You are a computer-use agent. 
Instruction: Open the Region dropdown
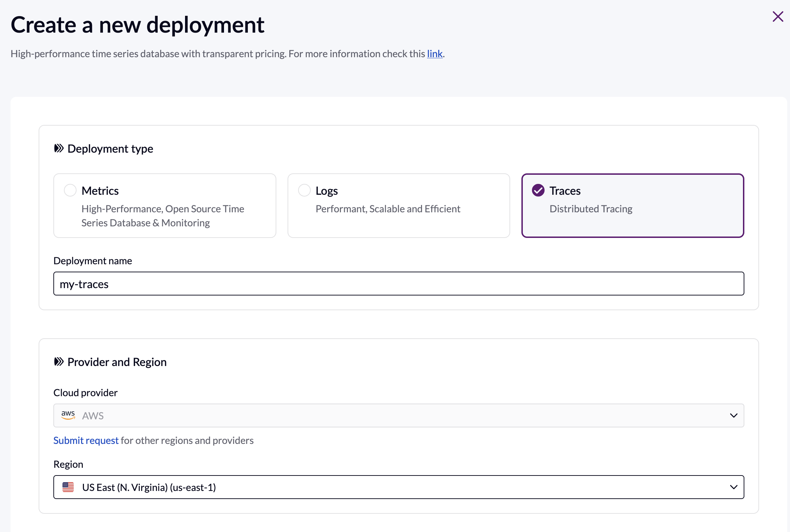[399, 487]
